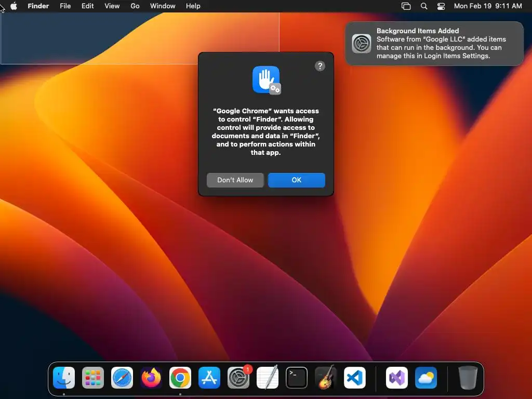The width and height of the screenshot is (532, 399).
Task: Open App Store from the Dock
Action: pyautogui.click(x=209, y=378)
